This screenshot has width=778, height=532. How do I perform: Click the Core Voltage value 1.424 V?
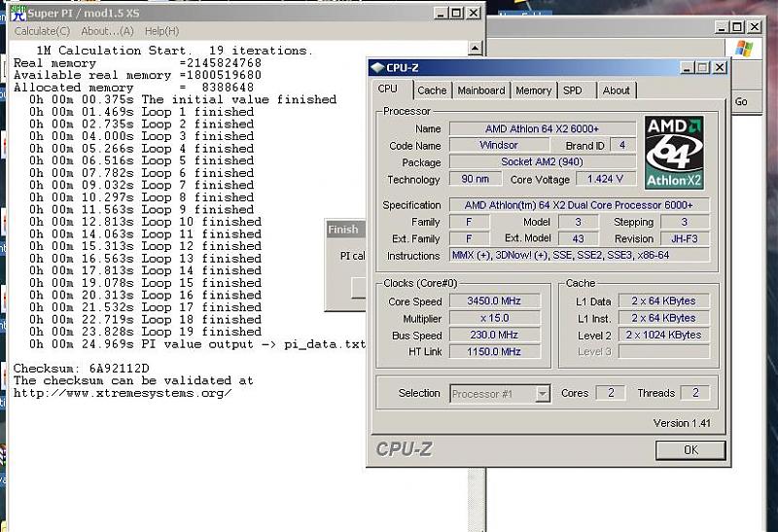point(605,179)
